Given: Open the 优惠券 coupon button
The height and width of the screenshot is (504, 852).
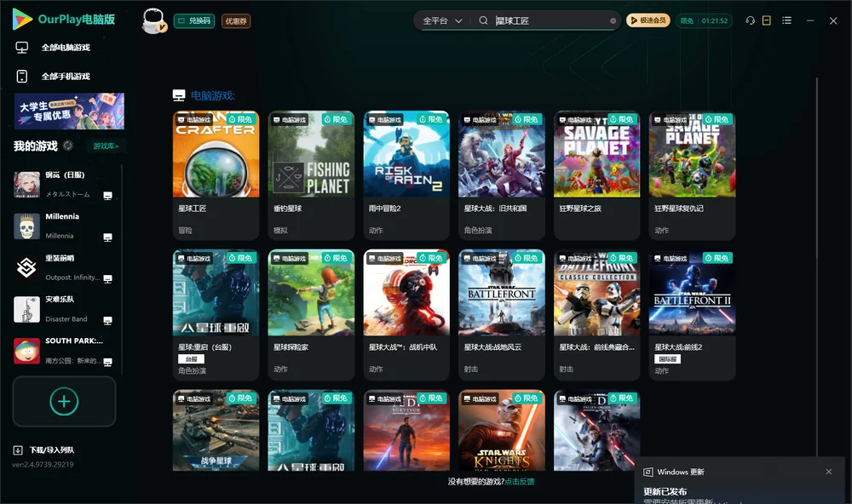Looking at the screenshot, I should tap(236, 20).
